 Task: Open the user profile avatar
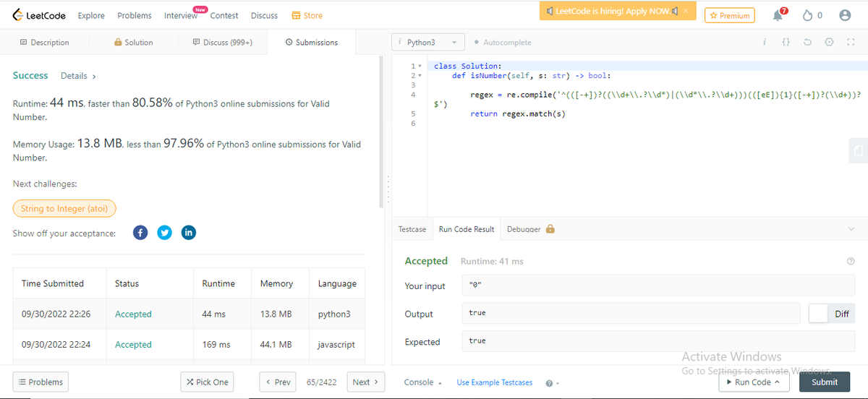click(x=844, y=15)
